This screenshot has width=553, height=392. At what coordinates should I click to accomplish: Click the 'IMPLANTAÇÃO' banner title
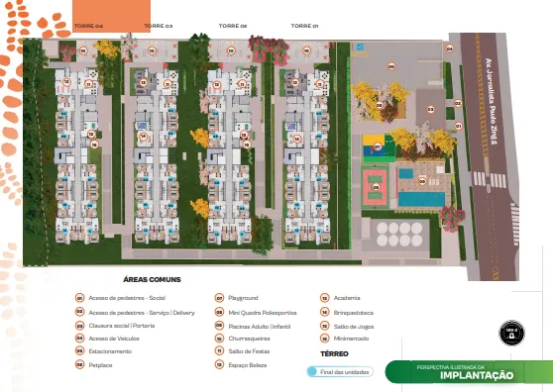[x=477, y=375]
